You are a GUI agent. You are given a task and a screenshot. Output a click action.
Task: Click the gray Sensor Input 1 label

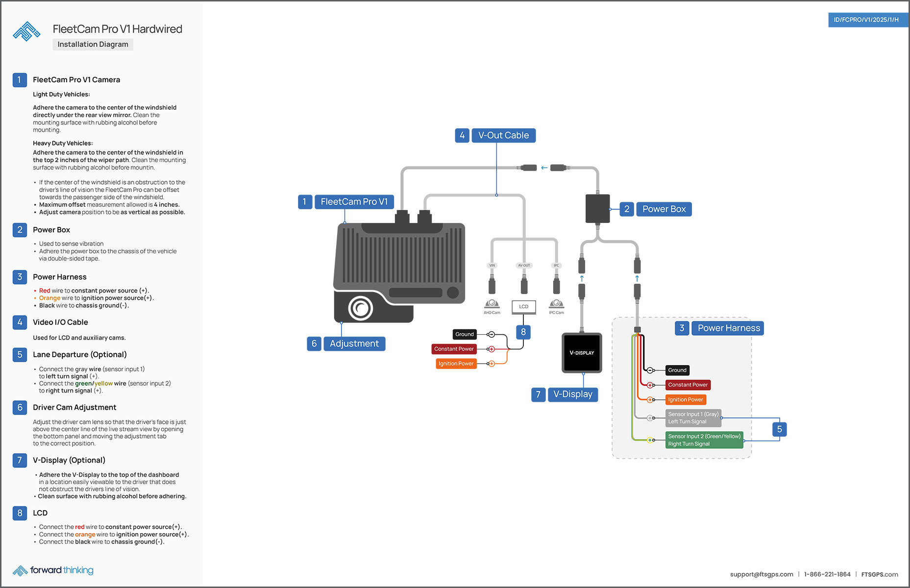693,418
